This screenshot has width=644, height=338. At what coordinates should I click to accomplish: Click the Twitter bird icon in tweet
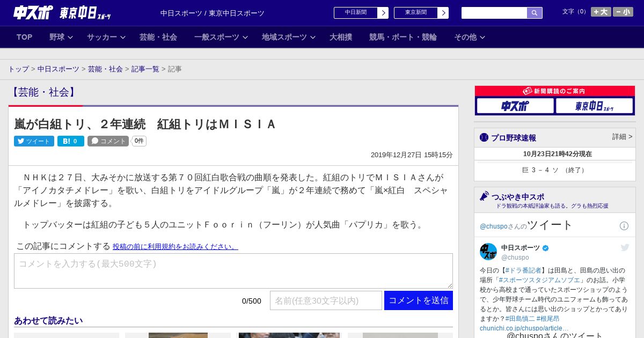pyautogui.click(x=625, y=247)
